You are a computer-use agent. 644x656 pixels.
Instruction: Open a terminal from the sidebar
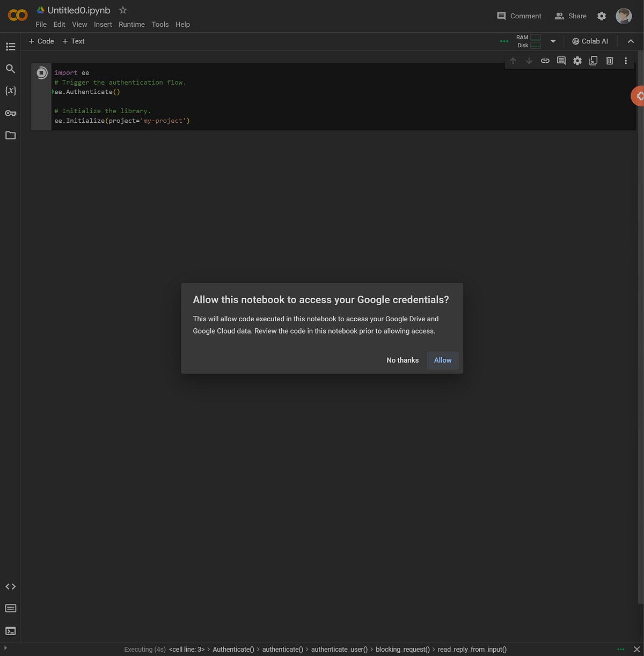click(x=10, y=631)
